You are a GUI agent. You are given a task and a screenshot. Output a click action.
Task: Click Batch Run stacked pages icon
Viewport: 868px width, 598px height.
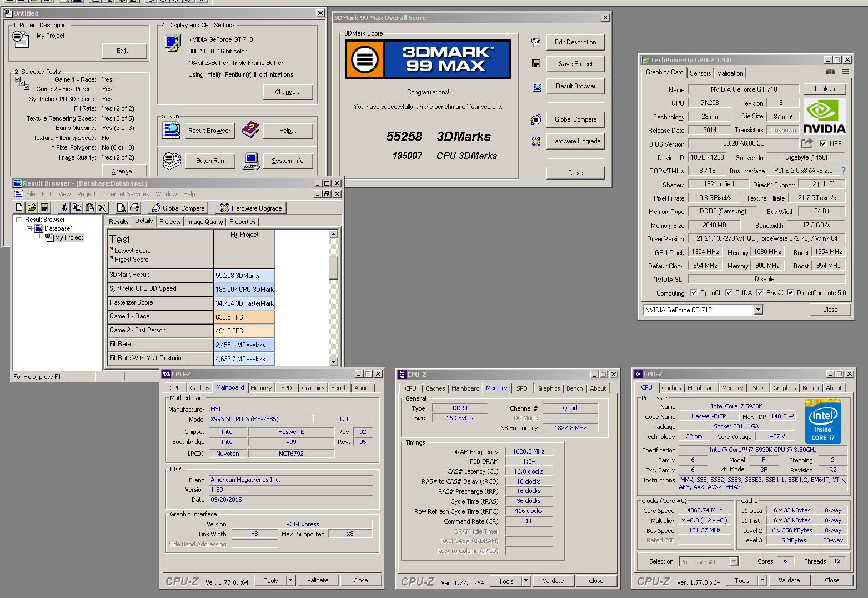(172, 161)
